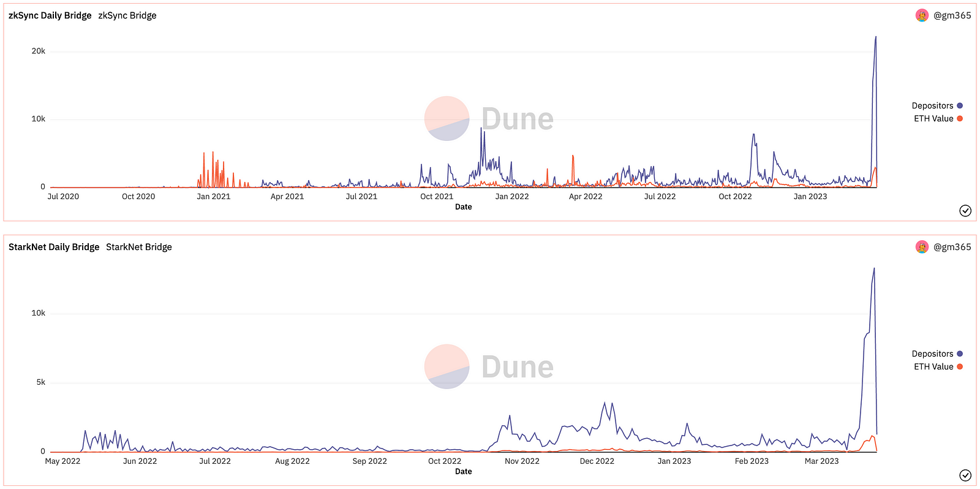The width and height of the screenshot is (980, 489).
Task: Click the verified checkmark icon on the StarkNet chart
Action: [x=965, y=476]
